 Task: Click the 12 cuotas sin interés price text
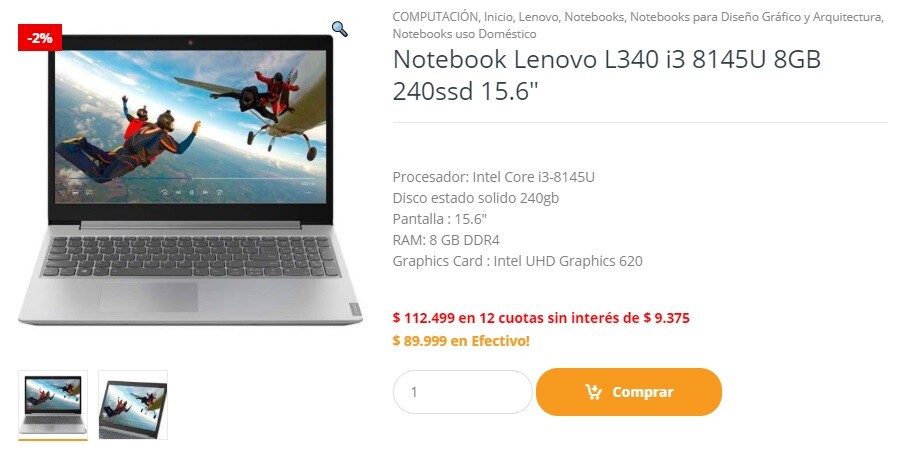pos(541,318)
